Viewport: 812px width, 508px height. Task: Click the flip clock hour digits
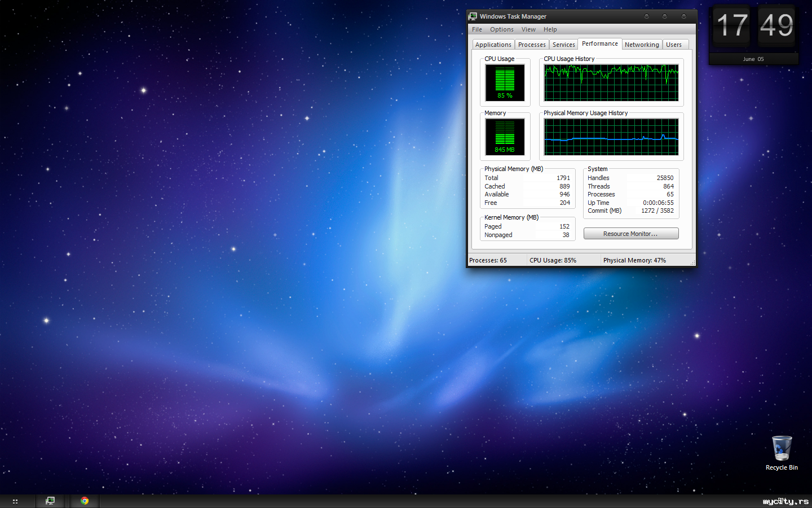(x=731, y=26)
